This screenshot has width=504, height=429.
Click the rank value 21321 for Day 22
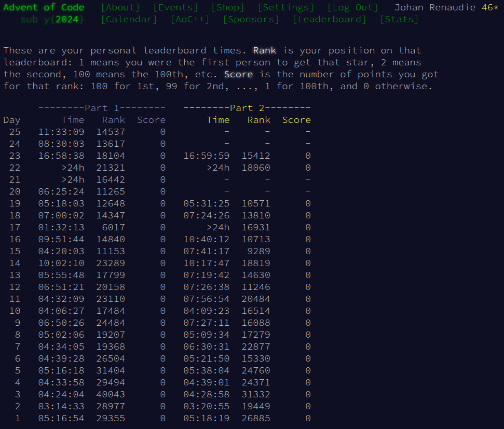111,168
